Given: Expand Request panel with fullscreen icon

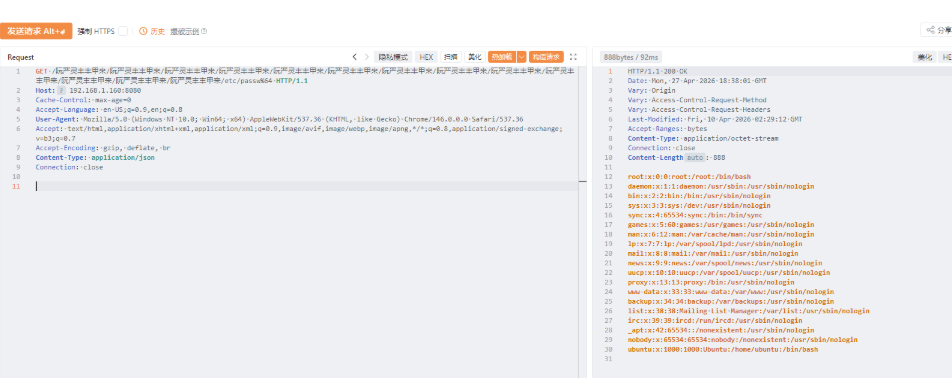Looking at the screenshot, I should (573, 57).
